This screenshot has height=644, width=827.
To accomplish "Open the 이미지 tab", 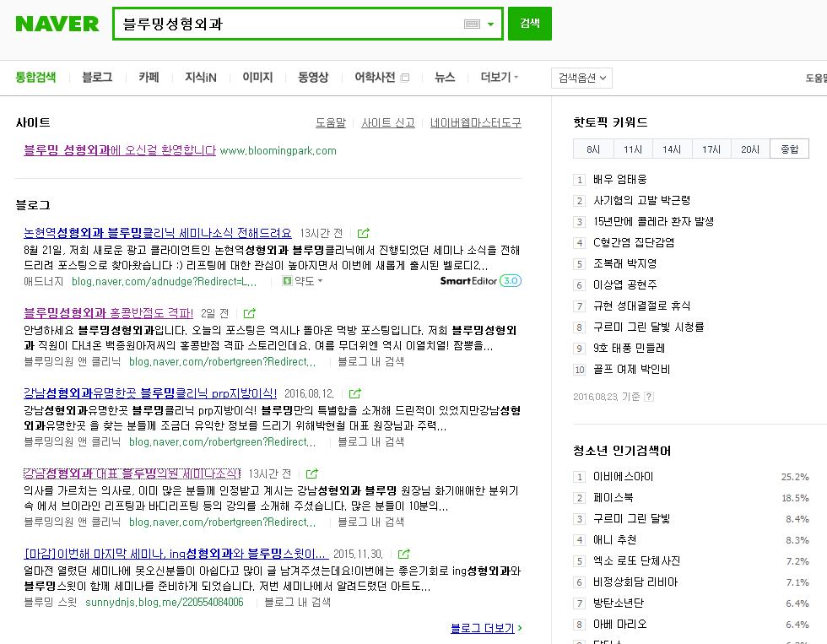I will pos(257,77).
